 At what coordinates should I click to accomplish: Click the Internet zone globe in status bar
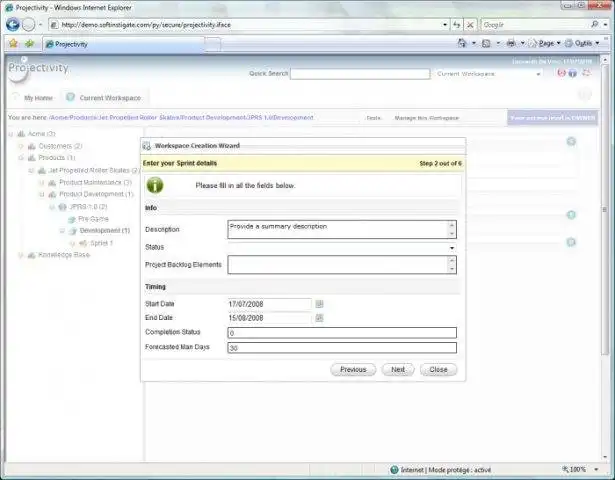click(x=394, y=469)
